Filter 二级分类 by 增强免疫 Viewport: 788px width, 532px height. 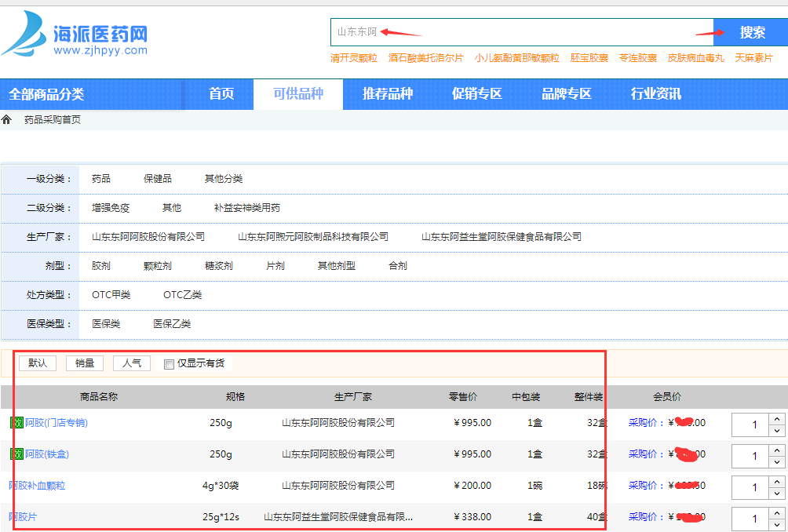tap(111, 208)
